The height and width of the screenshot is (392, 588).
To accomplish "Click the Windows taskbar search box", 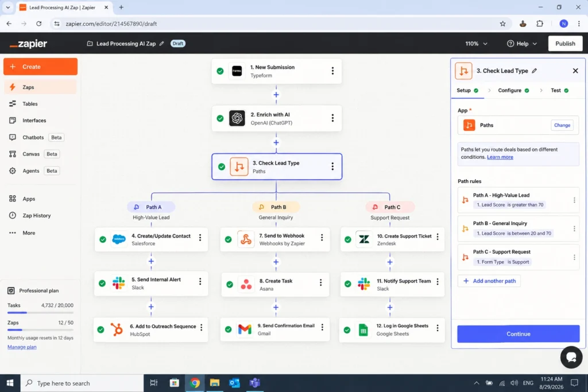I will (x=82, y=383).
